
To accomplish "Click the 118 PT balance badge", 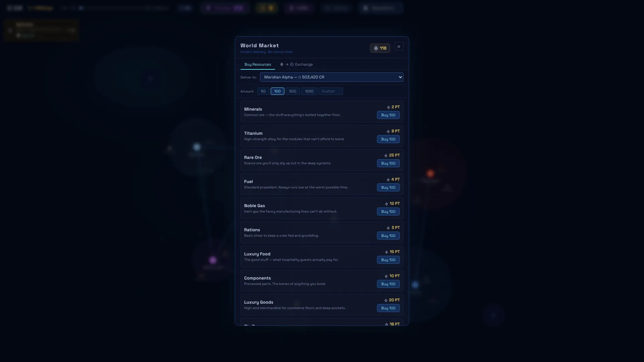I will pos(380,48).
